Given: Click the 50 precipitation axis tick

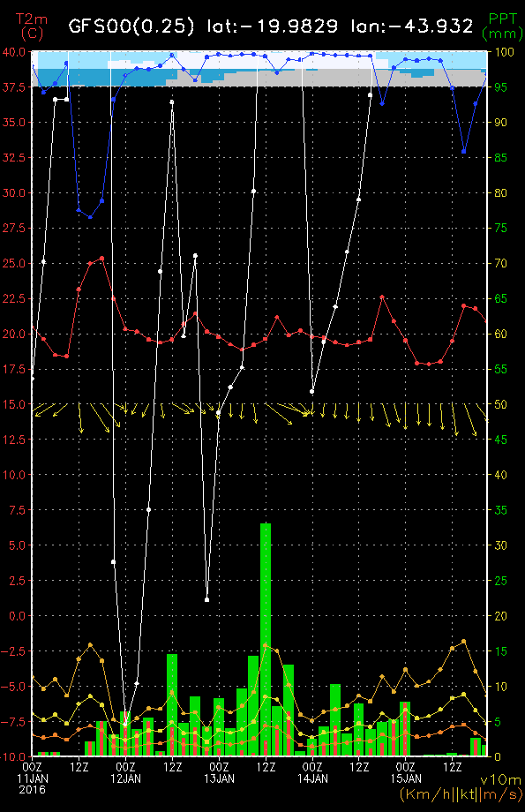Looking at the screenshot, I should tap(500, 404).
